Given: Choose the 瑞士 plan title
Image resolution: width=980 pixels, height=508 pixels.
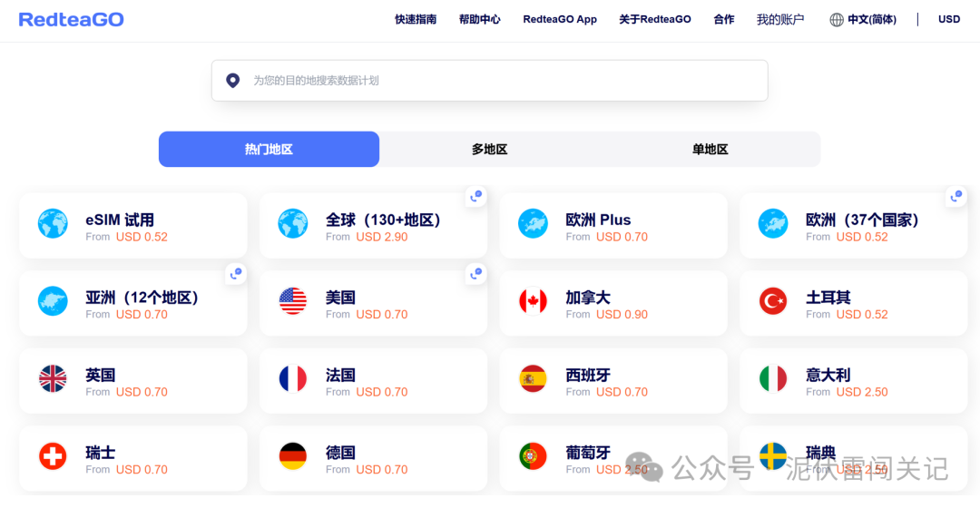Looking at the screenshot, I should tap(101, 453).
